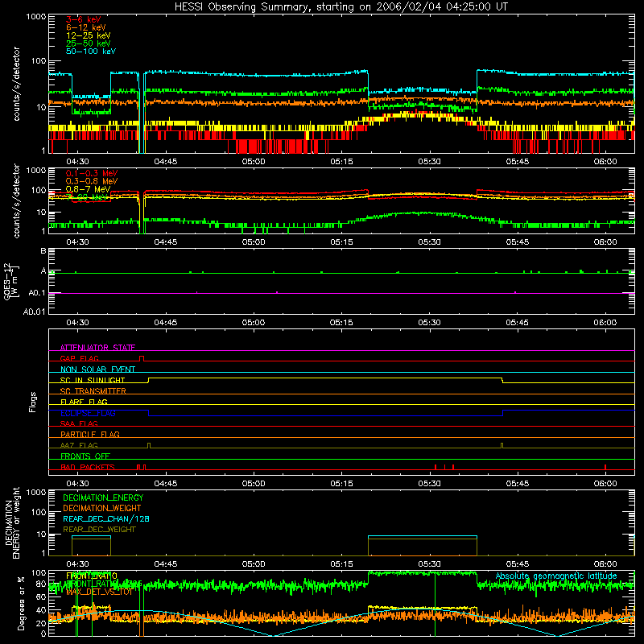644x644 pixels.
Task: Click the GOES-12 axis label
Action: [x=11, y=281]
